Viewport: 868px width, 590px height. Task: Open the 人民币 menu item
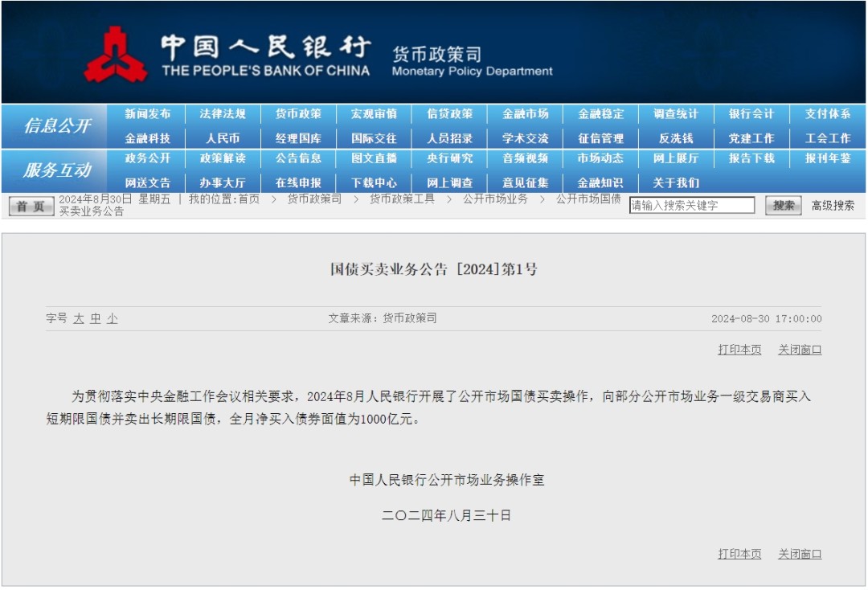(x=223, y=138)
